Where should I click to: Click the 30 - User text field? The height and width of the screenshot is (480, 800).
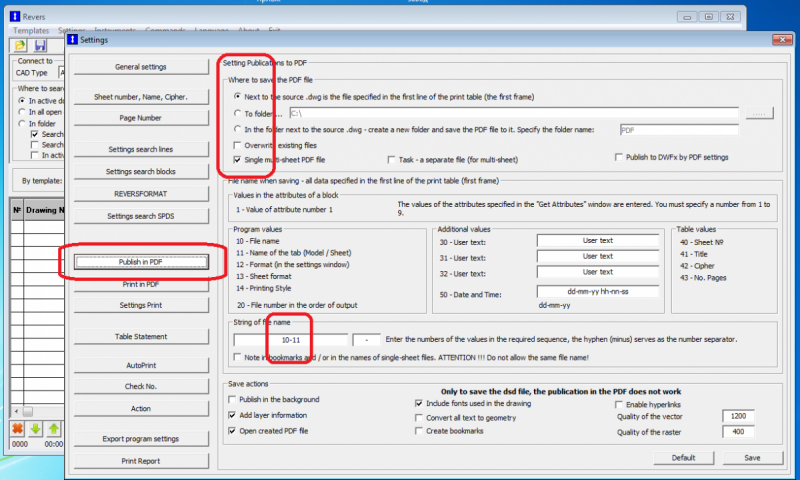coord(598,241)
